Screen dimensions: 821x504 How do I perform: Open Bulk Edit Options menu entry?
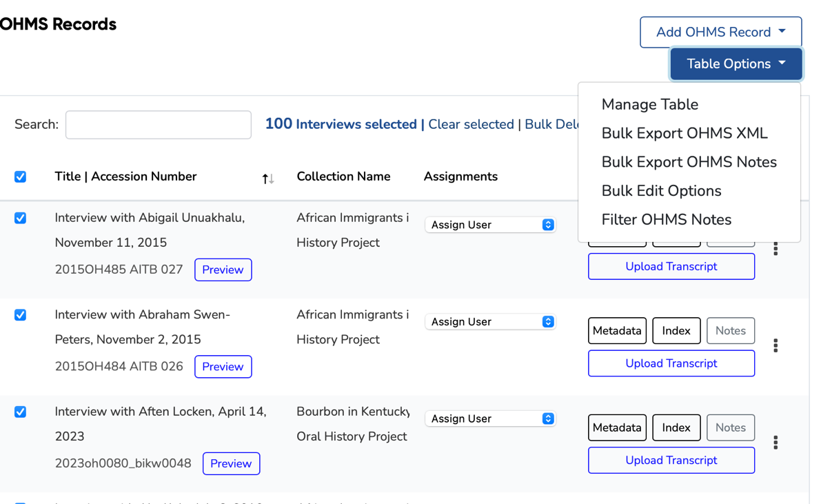tap(661, 191)
